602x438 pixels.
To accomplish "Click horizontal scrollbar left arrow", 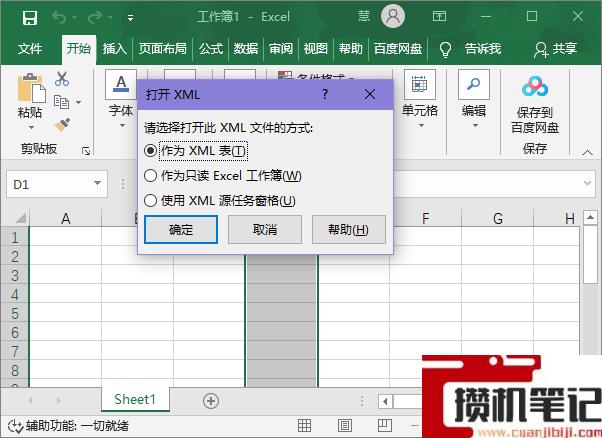I will (385, 402).
